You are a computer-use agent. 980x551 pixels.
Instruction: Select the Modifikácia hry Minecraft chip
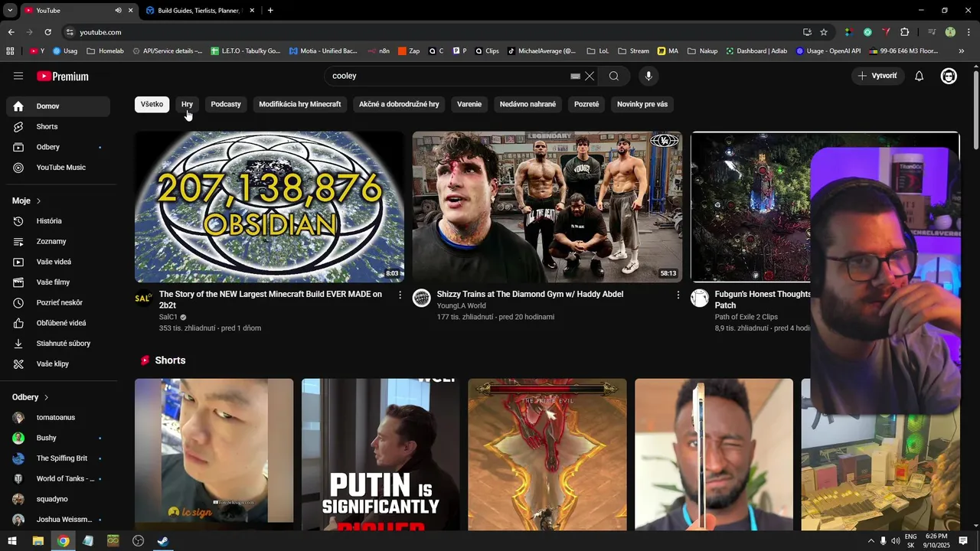300,104
